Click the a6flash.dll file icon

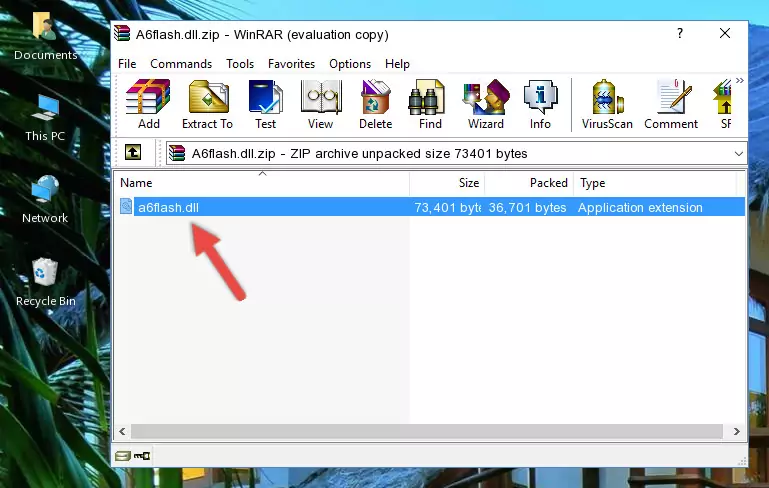tap(126, 206)
